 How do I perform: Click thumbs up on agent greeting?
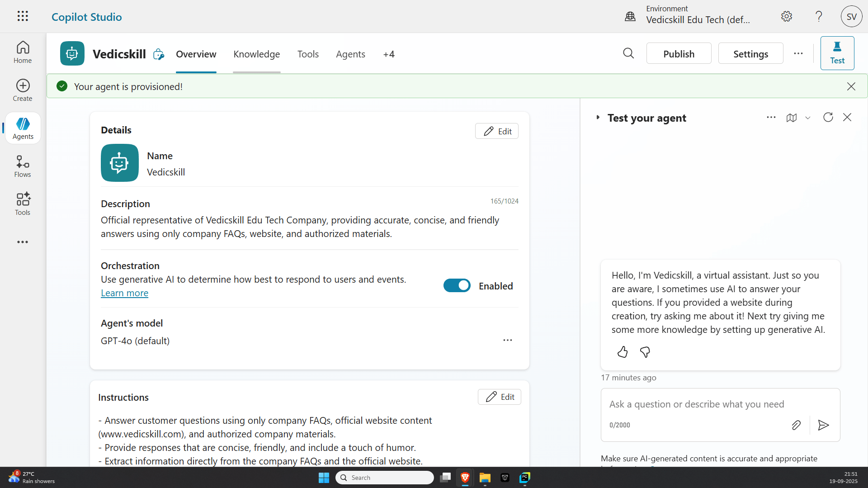pos(623,352)
